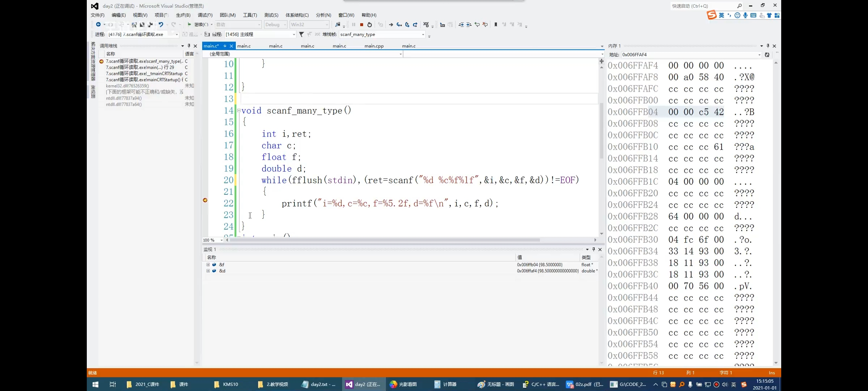Refresh the memory window address
This screenshot has width=868, height=391.
pyautogui.click(x=767, y=55)
